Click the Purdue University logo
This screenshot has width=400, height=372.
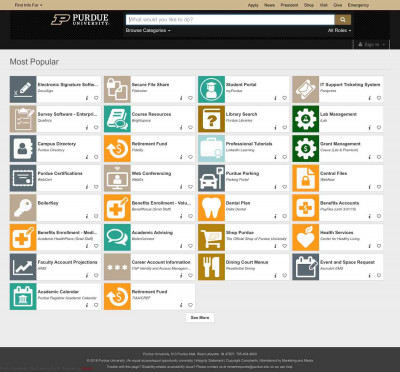coord(80,20)
